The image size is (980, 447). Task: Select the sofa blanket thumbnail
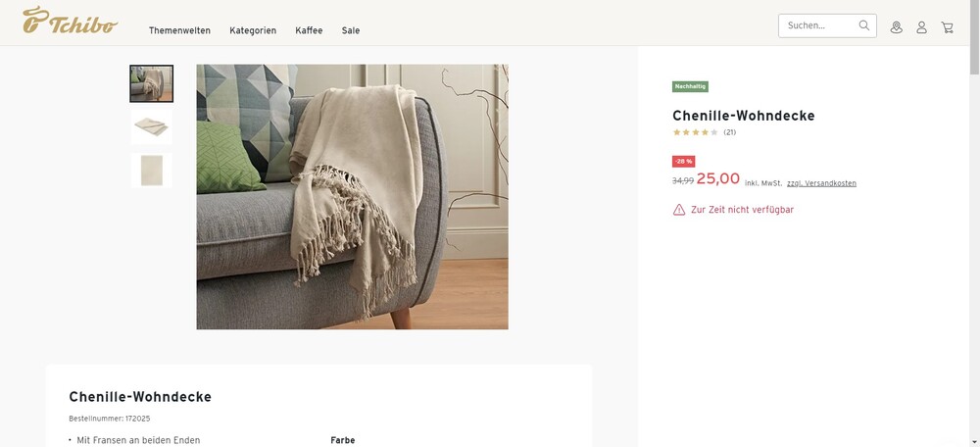(151, 83)
